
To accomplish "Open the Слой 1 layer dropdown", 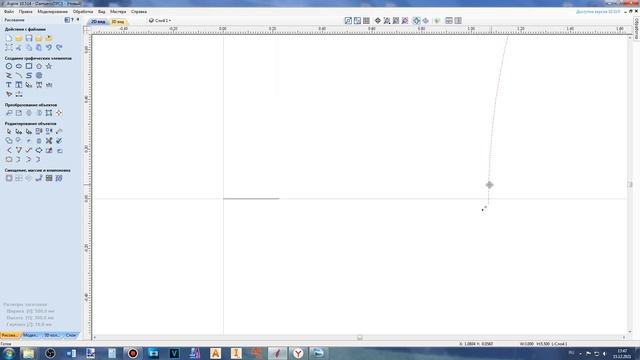I will pyautogui.click(x=160, y=20).
